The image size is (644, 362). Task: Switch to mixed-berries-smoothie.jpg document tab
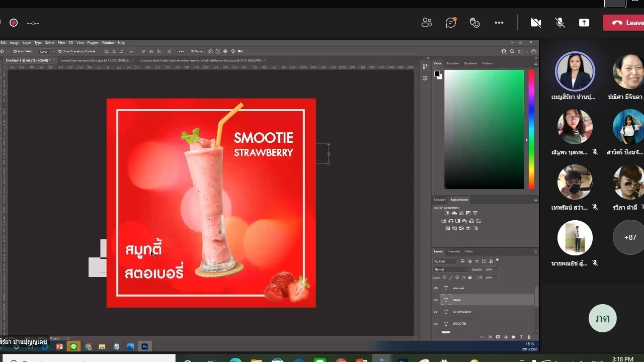tap(96, 60)
